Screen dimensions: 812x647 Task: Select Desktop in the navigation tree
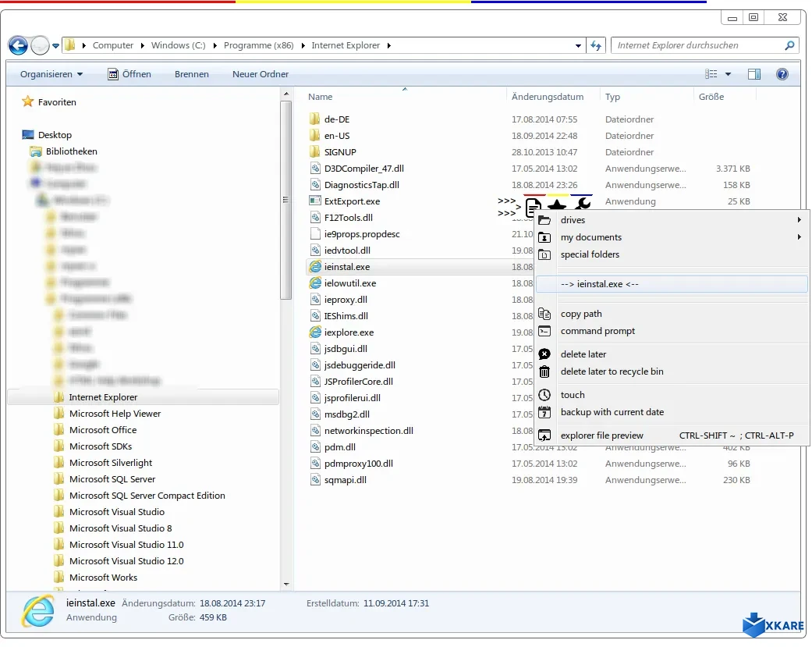pos(55,135)
